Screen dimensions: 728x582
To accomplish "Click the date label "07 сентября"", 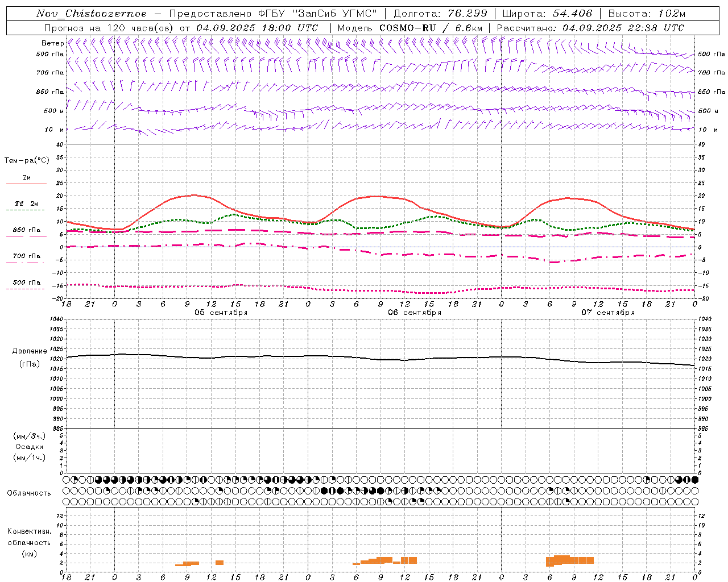I will [608, 313].
